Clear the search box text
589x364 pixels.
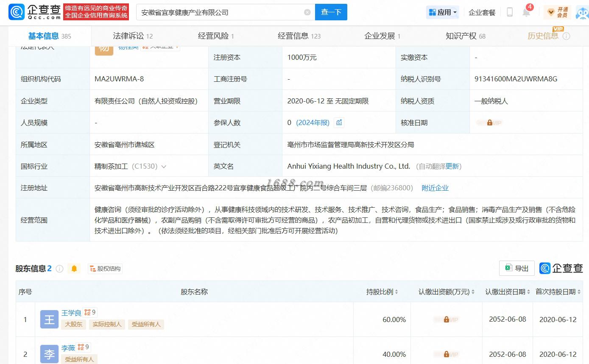307,12
